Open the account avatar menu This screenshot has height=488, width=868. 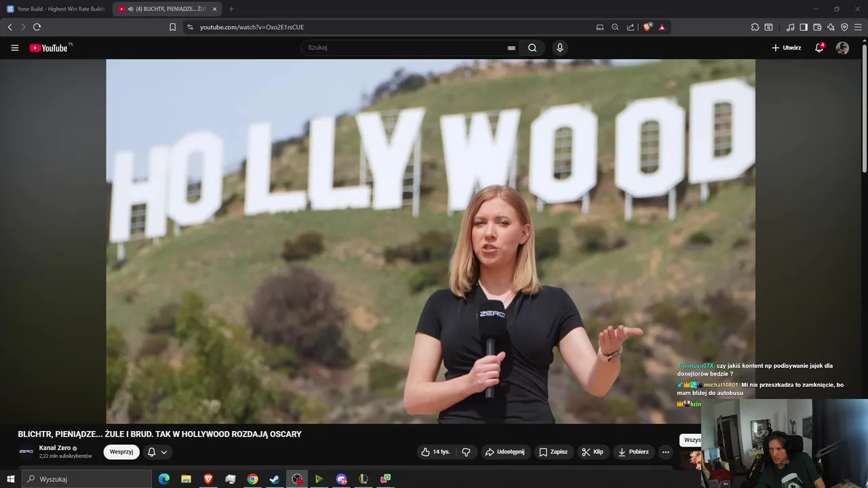click(x=842, y=48)
